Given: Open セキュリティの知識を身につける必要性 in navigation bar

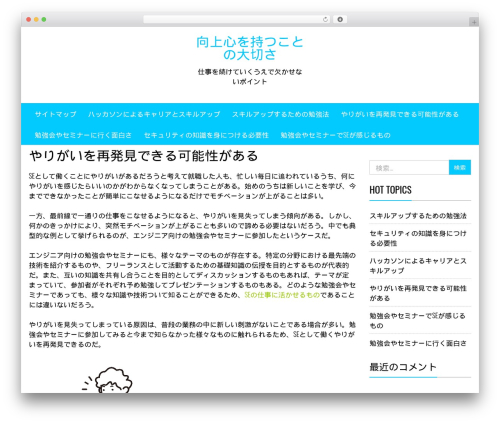Looking at the screenshot, I should pyautogui.click(x=206, y=135).
